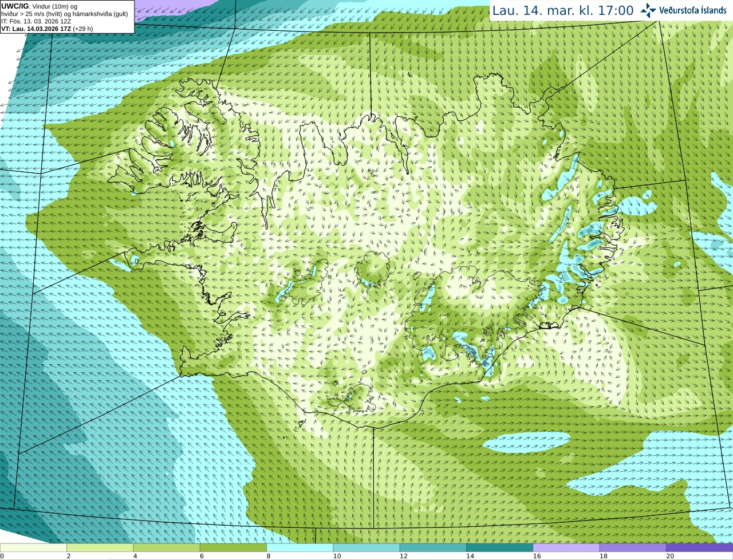Click the legend scale value 4
The height and width of the screenshot is (560, 733).
click(135, 556)
